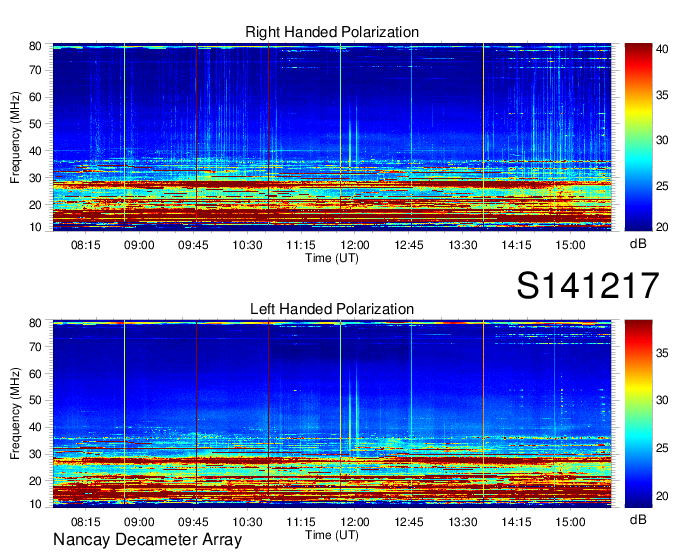Click Frequency (MHz) label of Left Handed plot
The width and height of the screenshot is (680, 552).
click(15, 414)
